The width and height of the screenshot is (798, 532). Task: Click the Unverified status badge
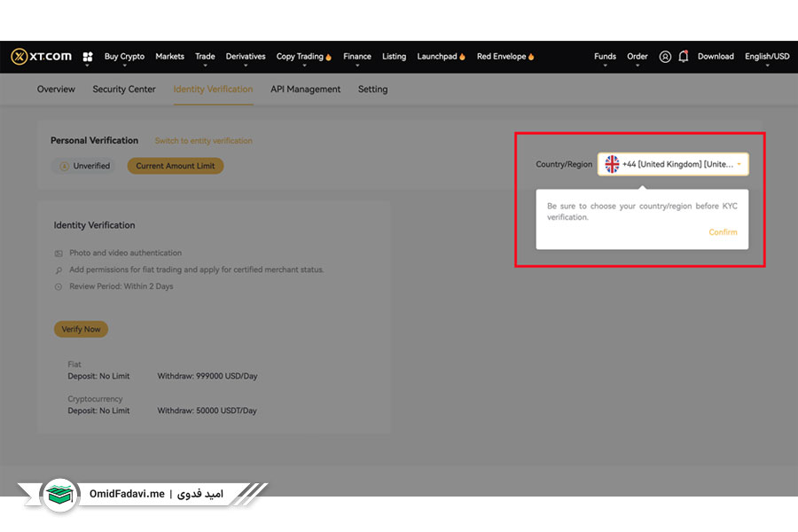coord(85,166)
